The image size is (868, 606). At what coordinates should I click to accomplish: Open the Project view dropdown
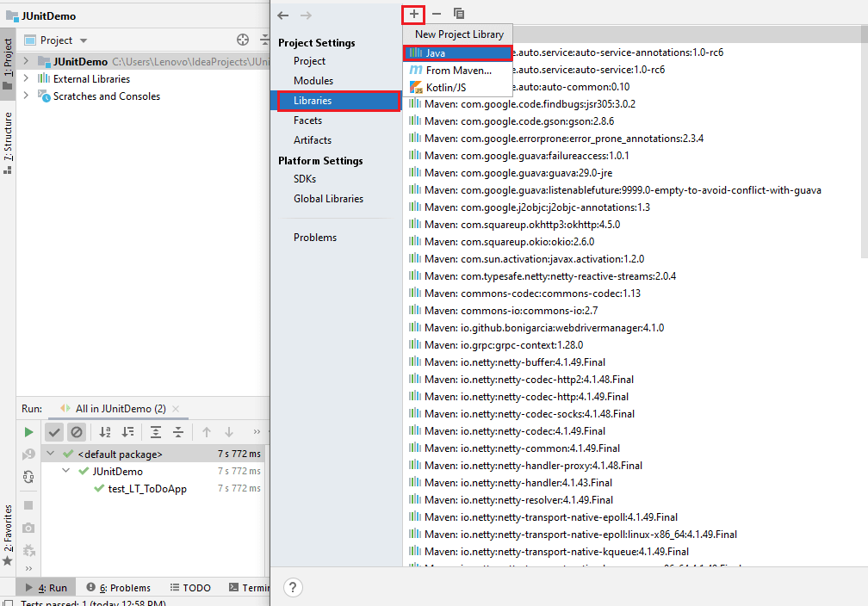click(84, 40)
